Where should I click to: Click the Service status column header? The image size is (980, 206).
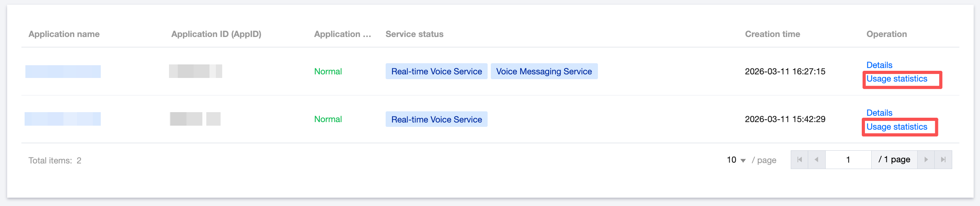click(414, 34)
